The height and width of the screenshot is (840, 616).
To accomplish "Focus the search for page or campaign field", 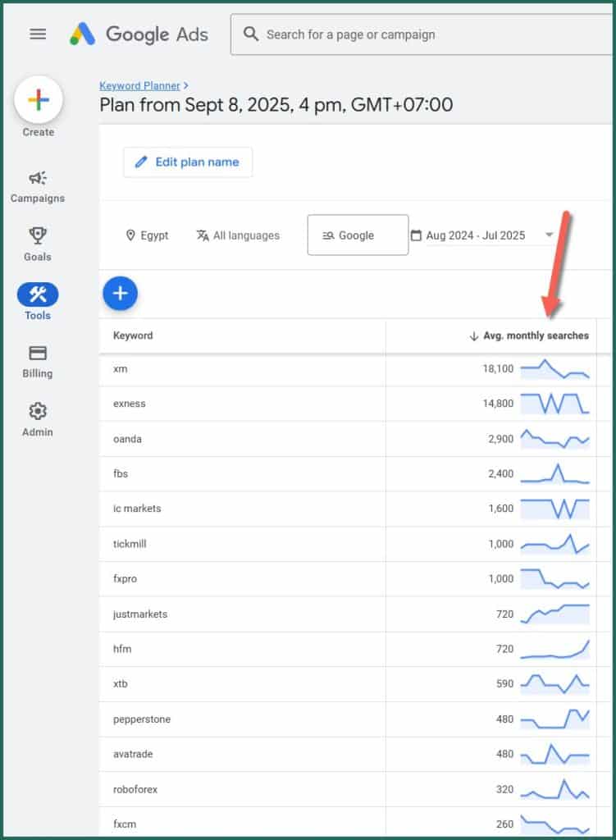I will coord(421,34).
